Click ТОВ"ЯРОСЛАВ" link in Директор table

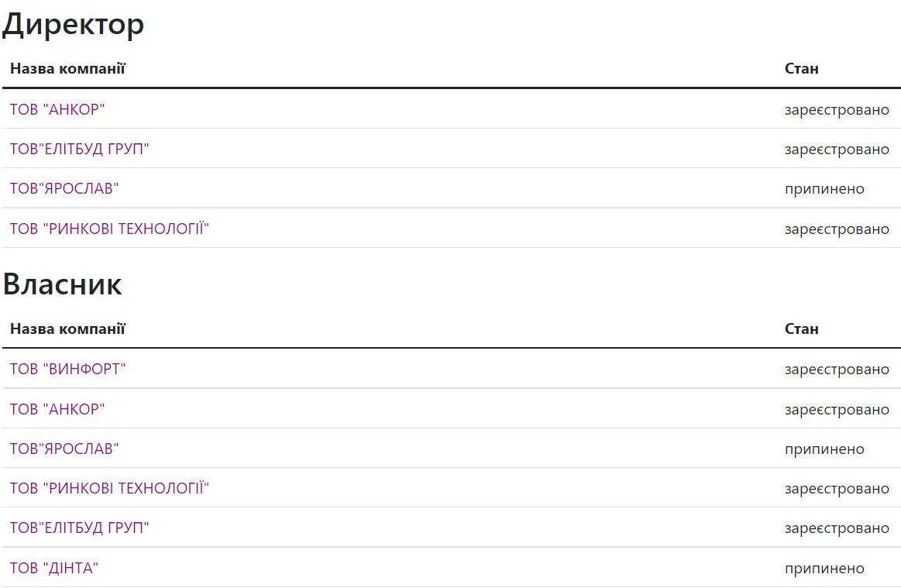(64, 188)
